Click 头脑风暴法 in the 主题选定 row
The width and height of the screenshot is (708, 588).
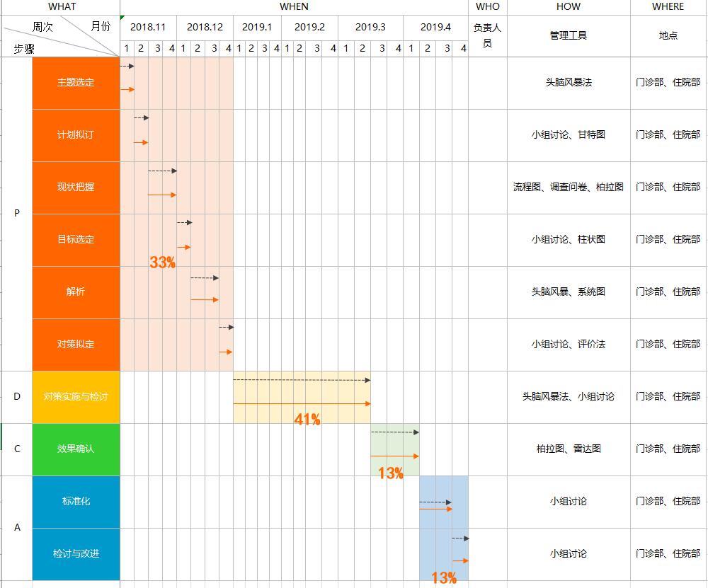569,83
